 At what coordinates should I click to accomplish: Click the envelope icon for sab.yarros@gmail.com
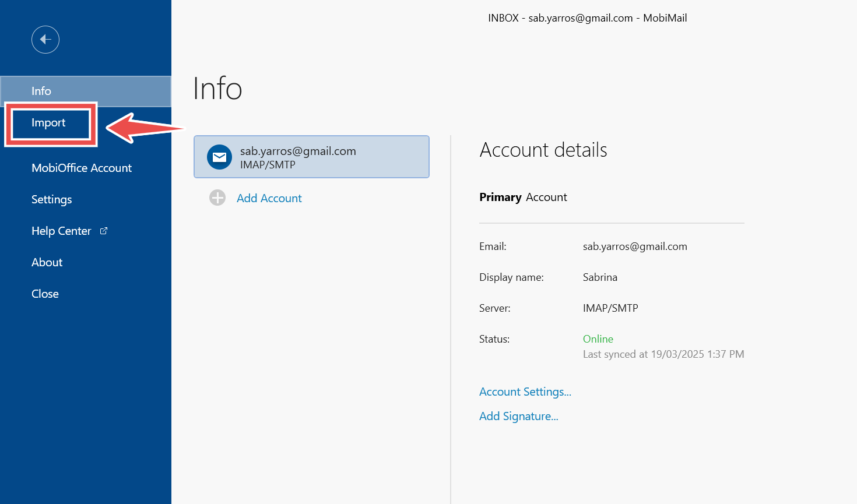click(x=220, y=157)
